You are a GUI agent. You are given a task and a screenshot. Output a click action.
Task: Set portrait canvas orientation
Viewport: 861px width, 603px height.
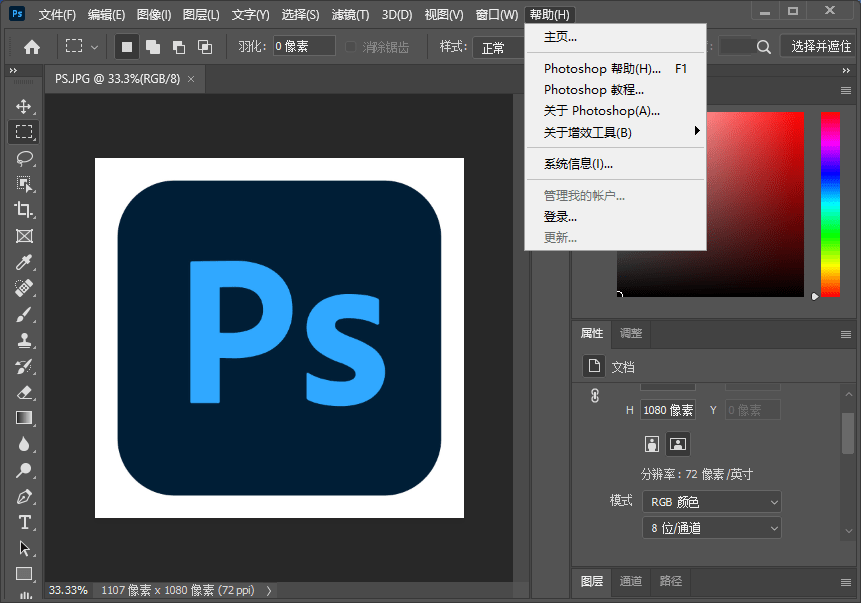click(x=652, y=444)
